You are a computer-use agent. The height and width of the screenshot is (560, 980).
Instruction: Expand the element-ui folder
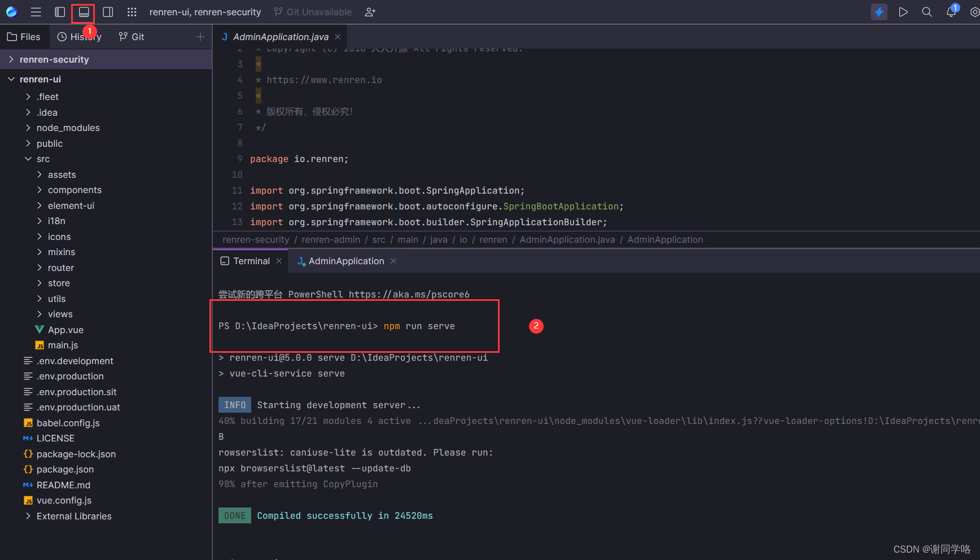pyautogui.click(x=39, y=205)
